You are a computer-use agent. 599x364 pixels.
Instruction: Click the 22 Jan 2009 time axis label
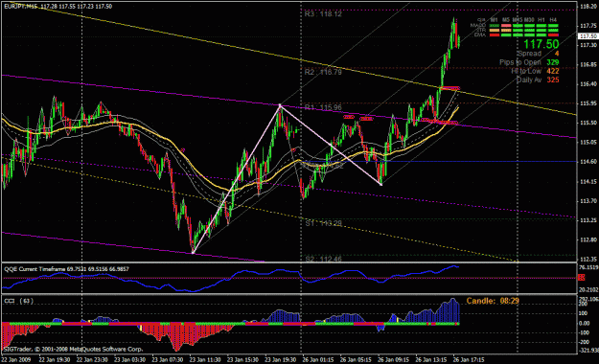click(x=15, y=359)
